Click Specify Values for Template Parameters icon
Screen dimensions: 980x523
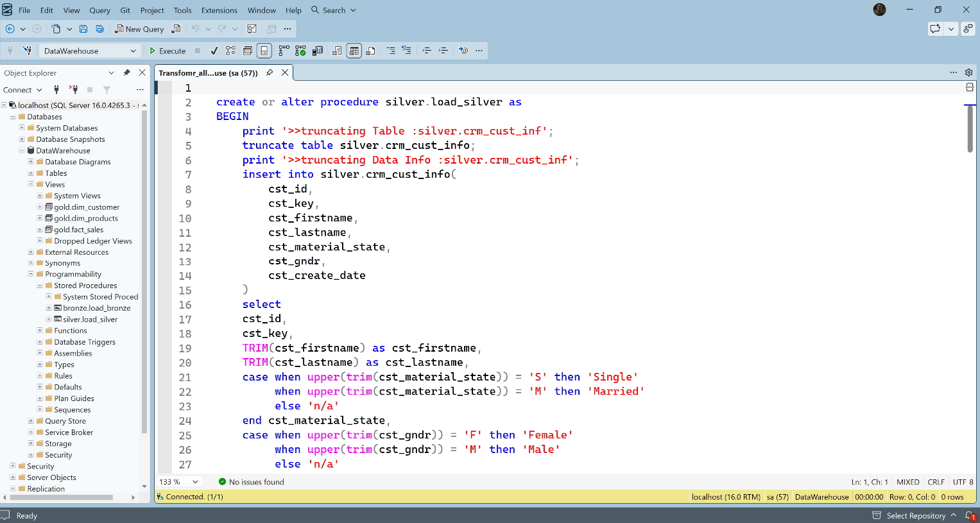pos(463,51)
